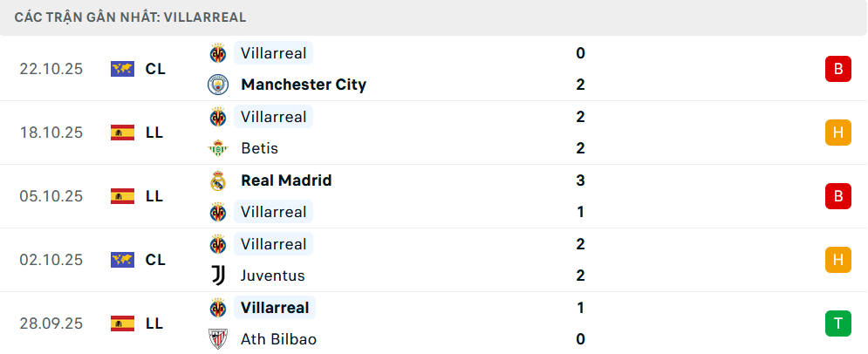Click the Juventus club logo
Viewport: 868px width, 354px height.
217,276
